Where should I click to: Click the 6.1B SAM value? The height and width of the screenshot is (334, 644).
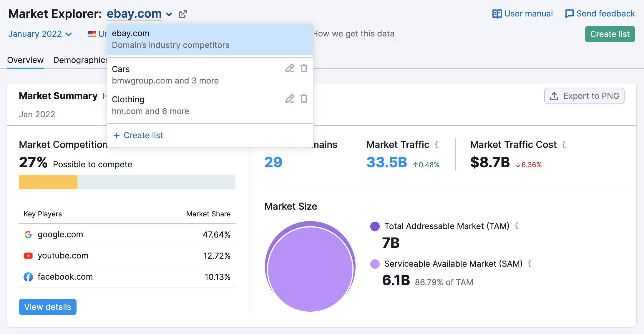click(396, 280)
